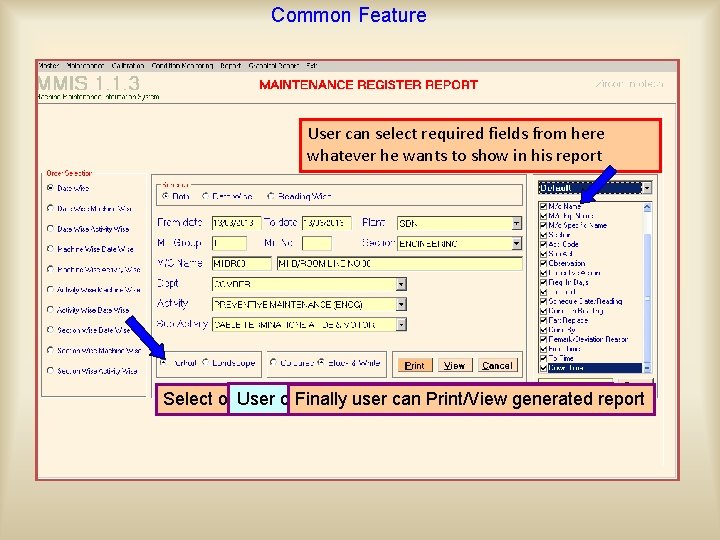Select Landscape page orientation
720x540 pixels.
[x=206, y=362]
